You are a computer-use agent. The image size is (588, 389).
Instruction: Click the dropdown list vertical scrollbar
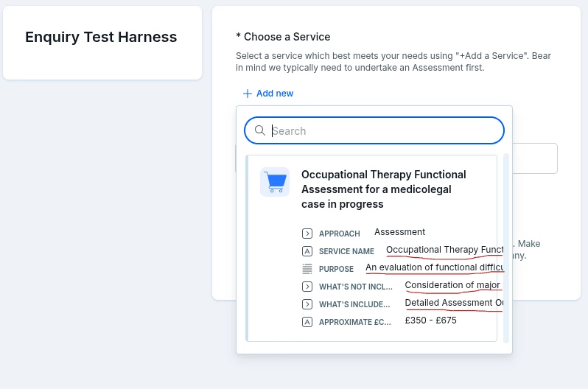coord(506,248)
